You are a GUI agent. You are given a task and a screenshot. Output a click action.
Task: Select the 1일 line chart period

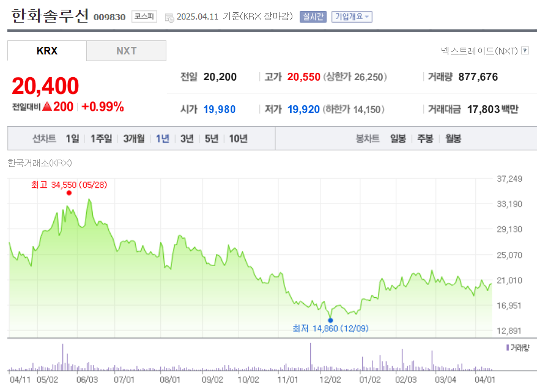pos(72,139)
